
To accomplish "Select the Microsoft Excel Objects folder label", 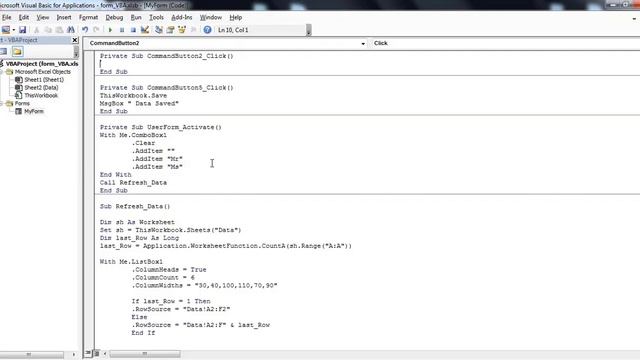I will tap(43, 72).
